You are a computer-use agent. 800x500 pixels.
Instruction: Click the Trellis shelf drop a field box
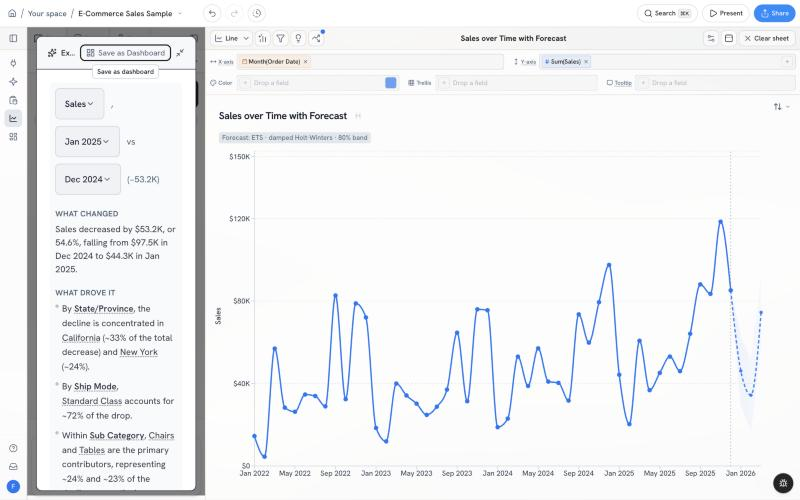pos(516,83)
